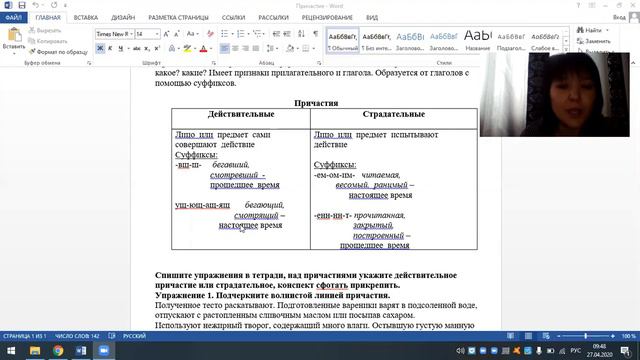This screenshot has height=360, width=640.
Task: Open the Шрифт font dialog launcher
Action: tap(213, 63)
